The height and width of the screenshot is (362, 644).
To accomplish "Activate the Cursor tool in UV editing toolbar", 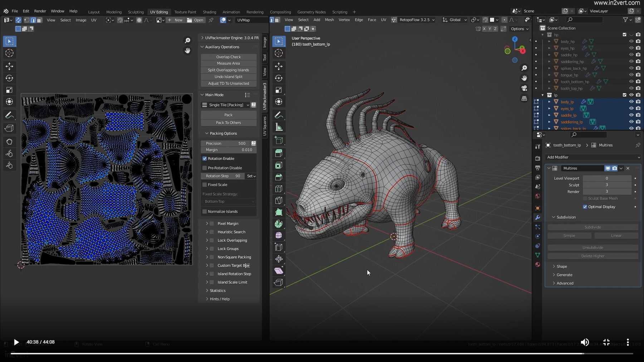I will tap(10, 53).
